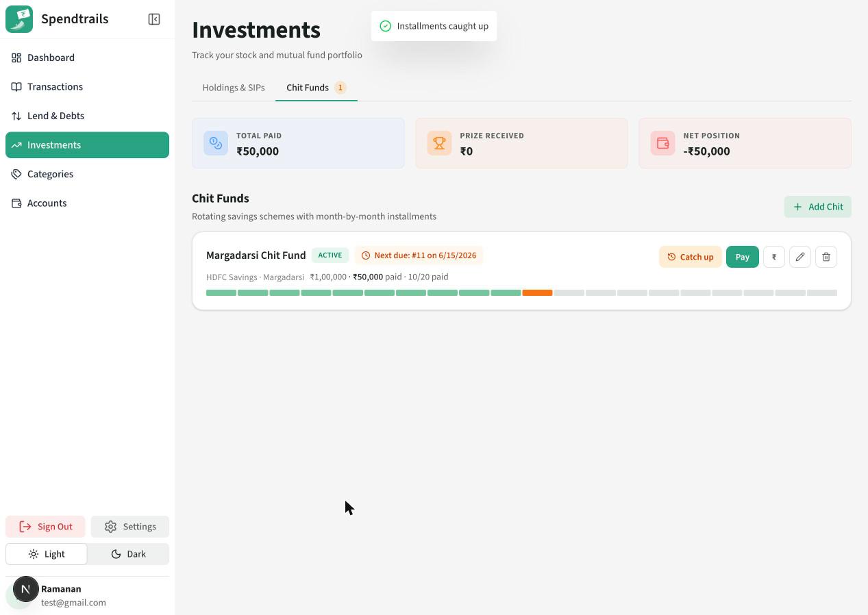Image resolution: width=868 pixels, height=615 pixels.
Task: Click test@gmail.com email text
Action: [x=73, y=603]
